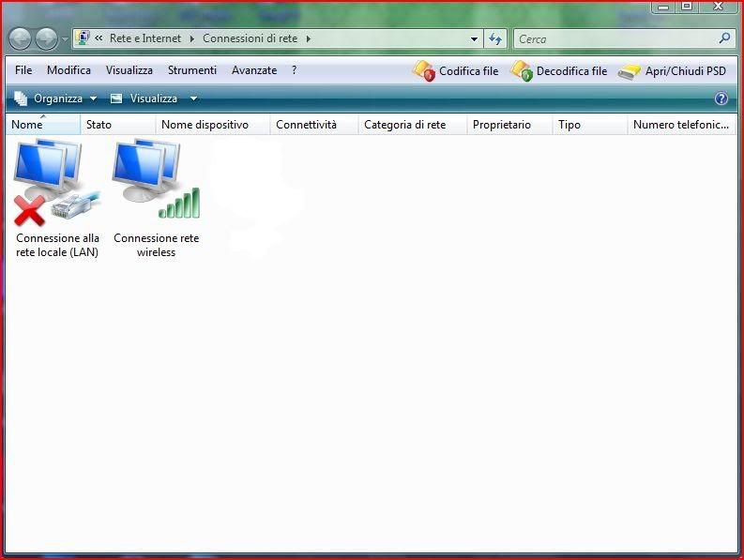Sort by the Nome column header
Screen dimensions: 744x560
[43, 125]
